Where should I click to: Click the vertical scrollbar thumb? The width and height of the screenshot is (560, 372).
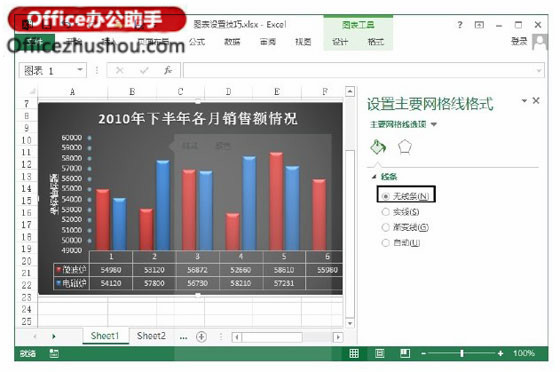click(350, 234)
